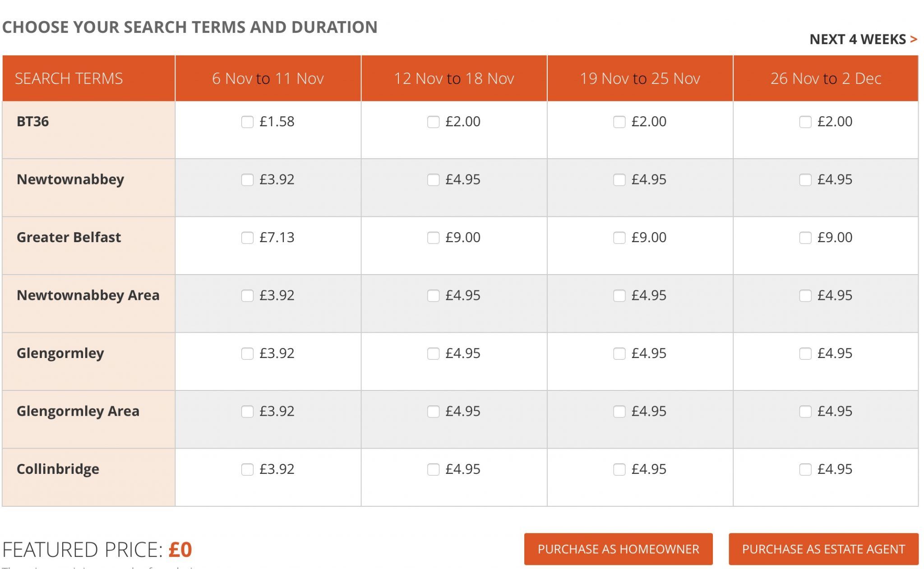Select Glengormley Area checkbox for 19 Nov week
924x569 pixels.
(x=619, y=412)
